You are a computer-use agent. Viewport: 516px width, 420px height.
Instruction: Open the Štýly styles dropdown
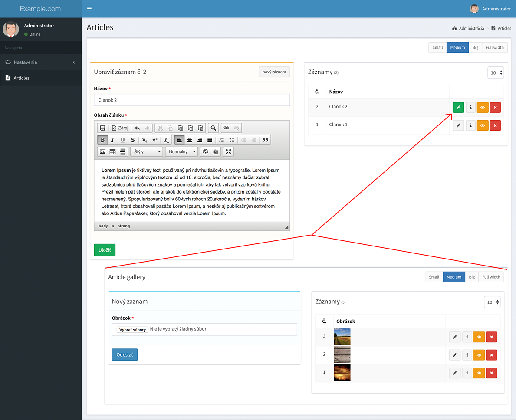(147, 151)
